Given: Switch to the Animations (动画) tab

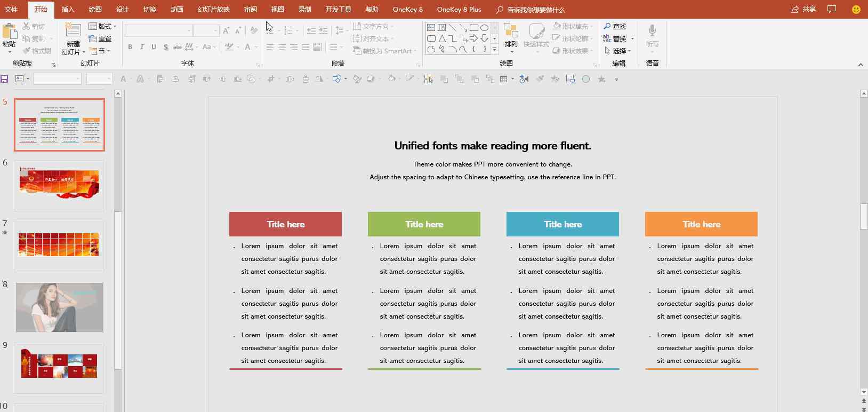Looking at the screenshot, I should coord(177,10).
